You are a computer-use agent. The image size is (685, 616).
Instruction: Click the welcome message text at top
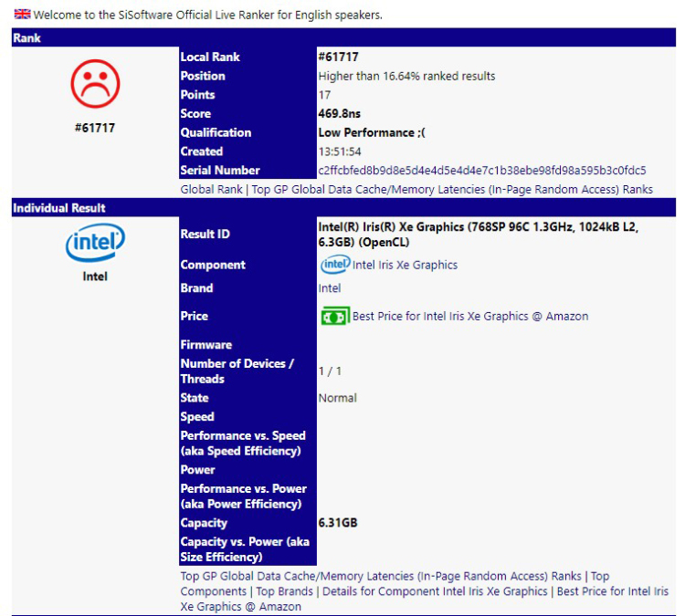click(208, 15)
